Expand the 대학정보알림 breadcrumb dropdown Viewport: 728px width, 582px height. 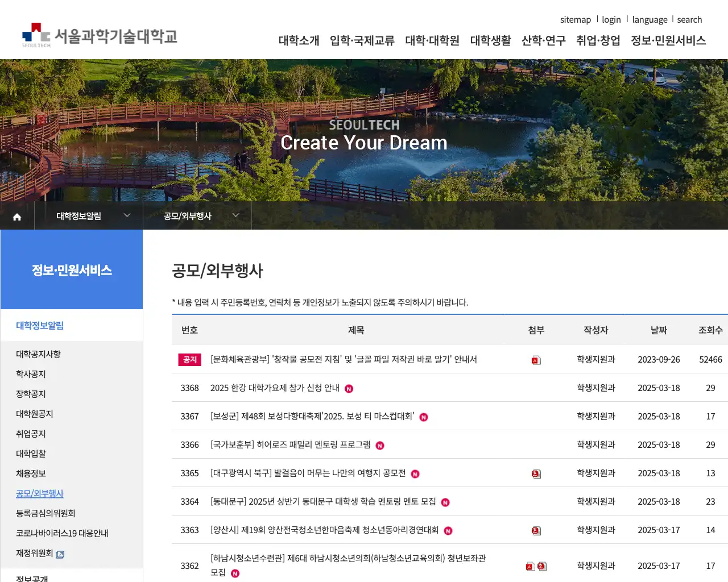tap(89, 215)
